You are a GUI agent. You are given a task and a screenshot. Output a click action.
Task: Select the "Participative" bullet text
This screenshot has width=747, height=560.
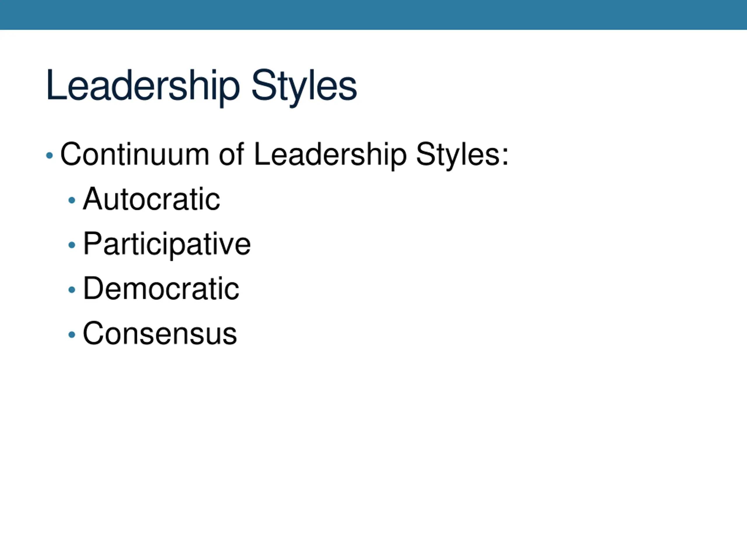167,245
